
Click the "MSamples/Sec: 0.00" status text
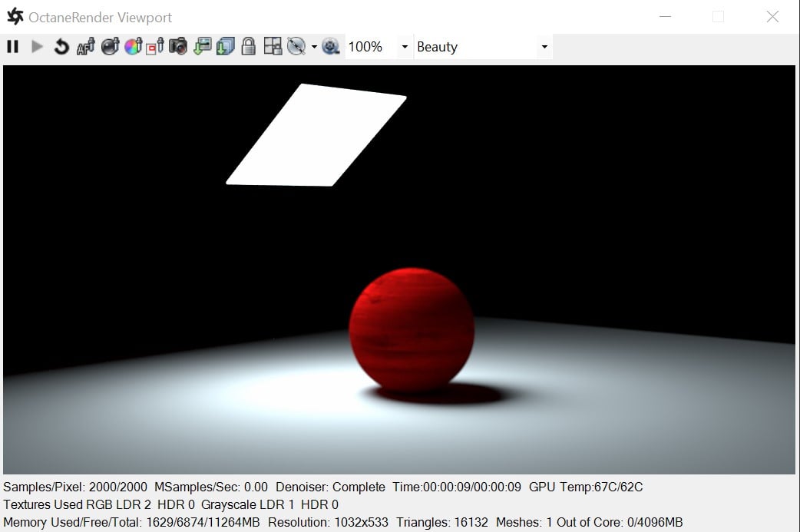tap(211, 487)
